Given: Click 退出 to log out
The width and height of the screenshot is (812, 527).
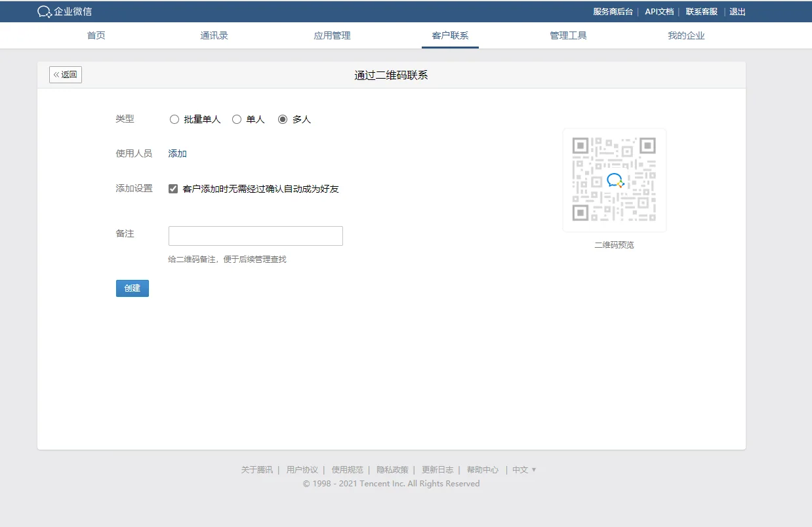Looking at the screenshot, I should (737, 12).
